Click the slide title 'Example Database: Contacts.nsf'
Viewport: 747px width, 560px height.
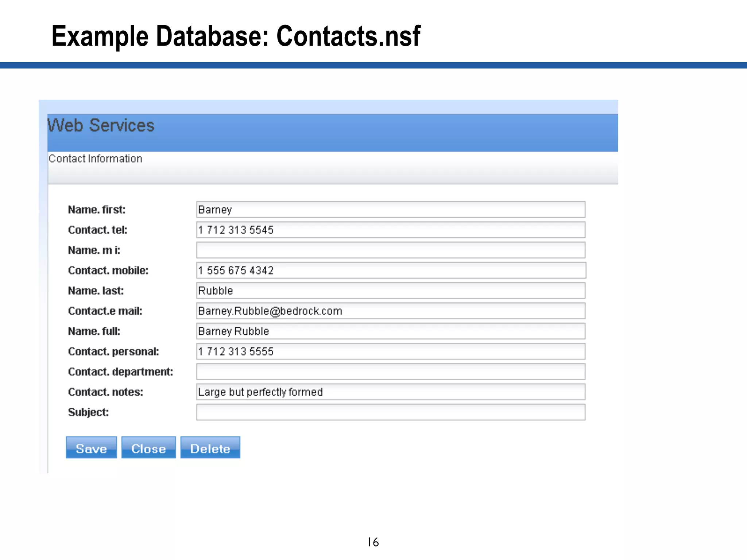tap(236, 36)
